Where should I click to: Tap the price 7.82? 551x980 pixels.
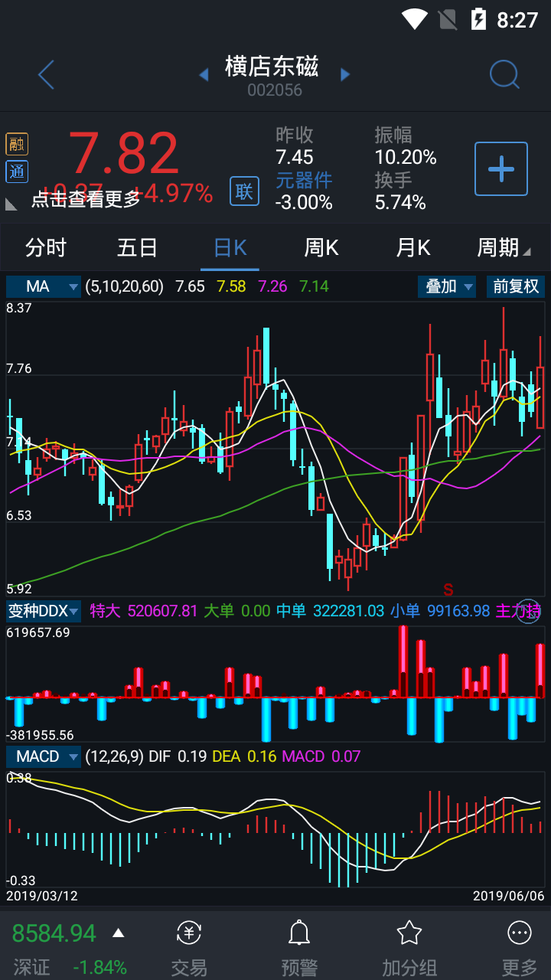click(124, 153)
